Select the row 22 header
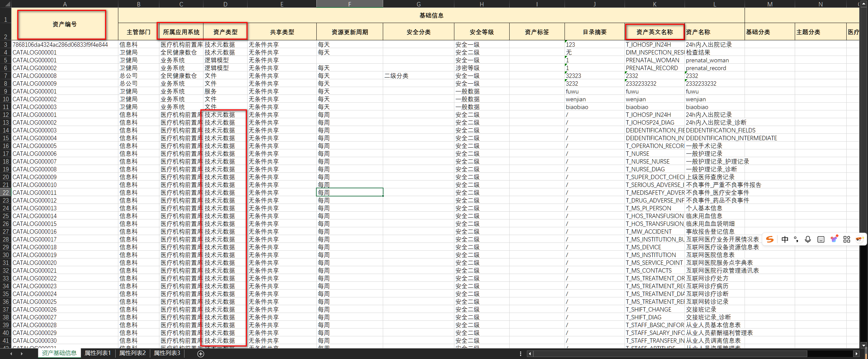This screenshot has height=359, width=868. click(6, 192)
